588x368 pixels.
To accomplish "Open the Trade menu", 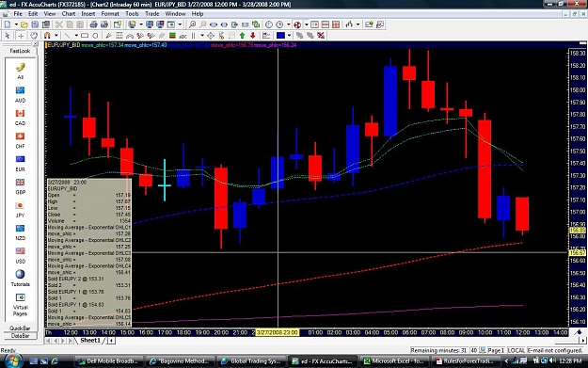I will tap(151, 14).
